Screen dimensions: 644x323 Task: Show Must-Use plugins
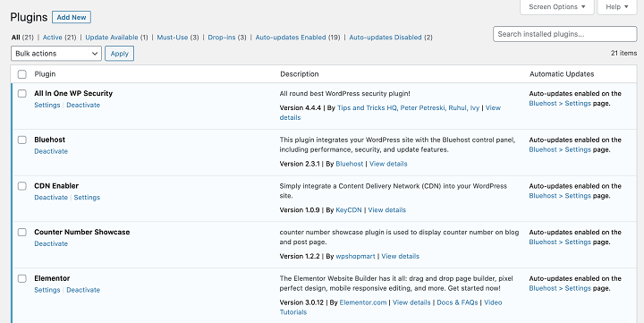point(173,38)
